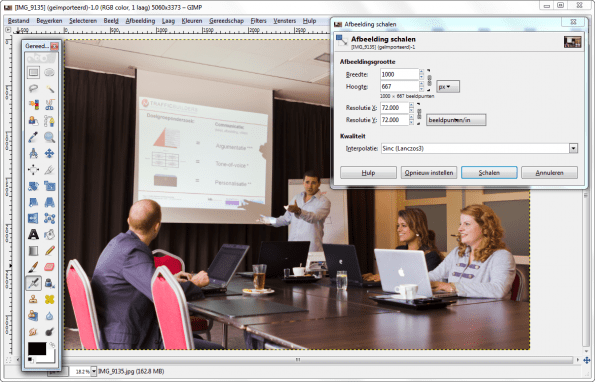Select the Ellipse Select tool
595x382 pixels.
pos(49,72)
